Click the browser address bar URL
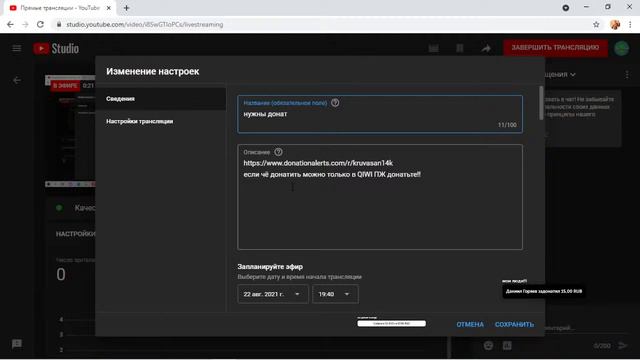640x360 pixels. (x=144, y=24)
